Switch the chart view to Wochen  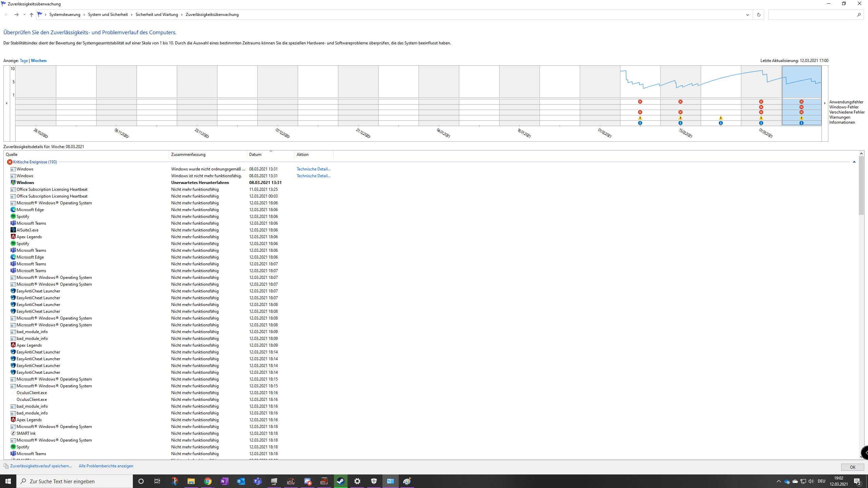[x=39, y=61]
